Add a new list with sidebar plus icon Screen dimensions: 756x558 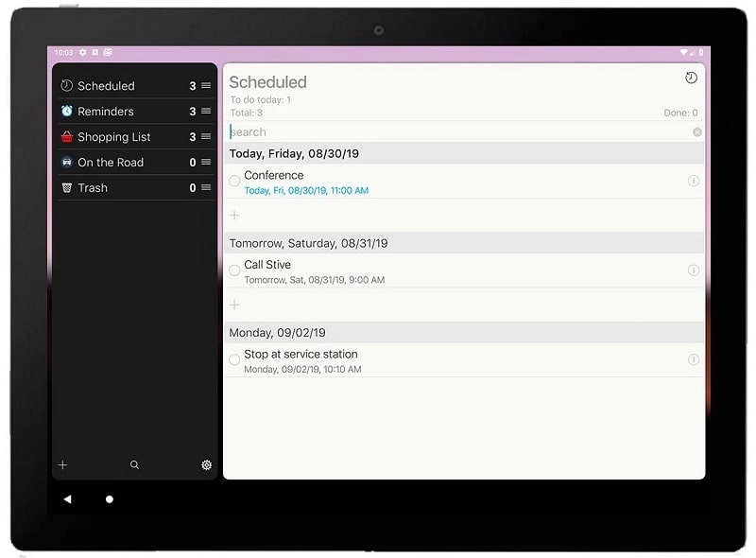63,465
